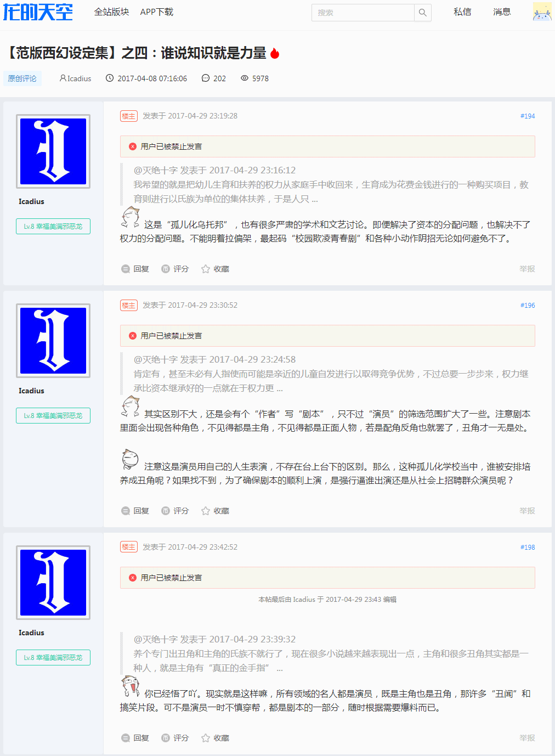Click Lv.8 level badge in post #196
Viewport: 555px width, 756px height.
click(x=53, y=415)
